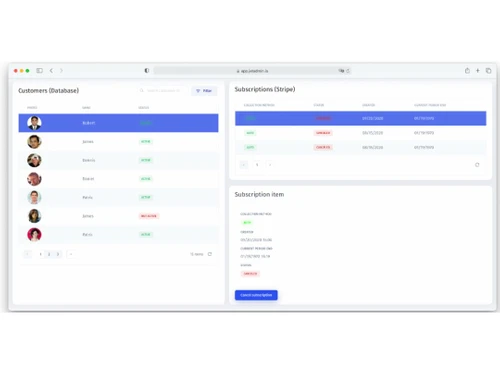
Task: Sort by CREATED column header
Action: [x=369, y=105]
